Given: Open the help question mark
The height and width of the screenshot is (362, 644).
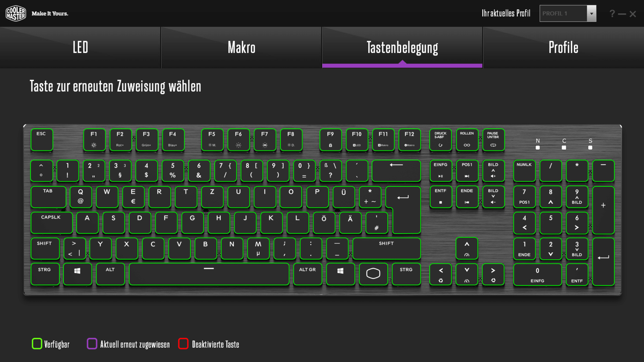Looking at the screenshot, I should point(612,14).
